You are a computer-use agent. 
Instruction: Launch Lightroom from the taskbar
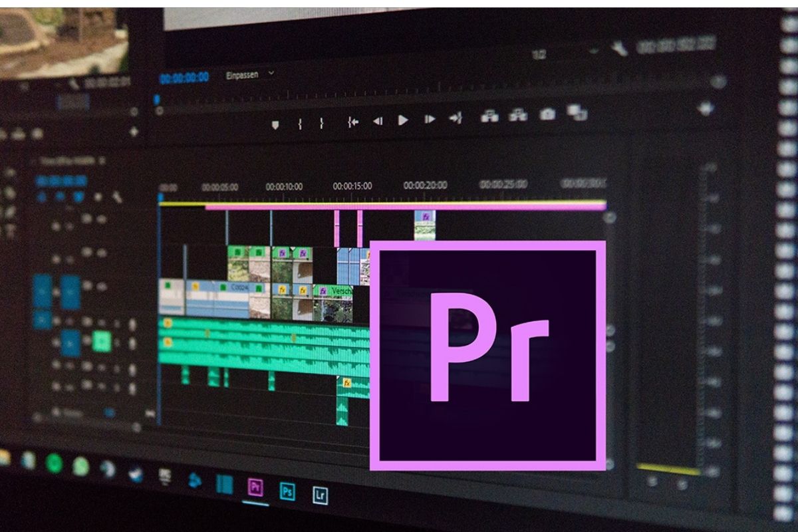pyautogui.click(x=321, y=494)
